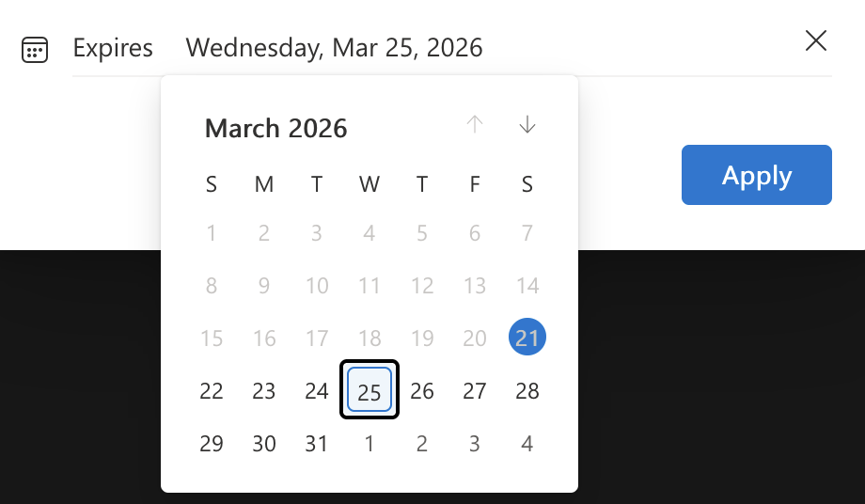
Task: Select March 31 as the date
Action: click(317, 443)
